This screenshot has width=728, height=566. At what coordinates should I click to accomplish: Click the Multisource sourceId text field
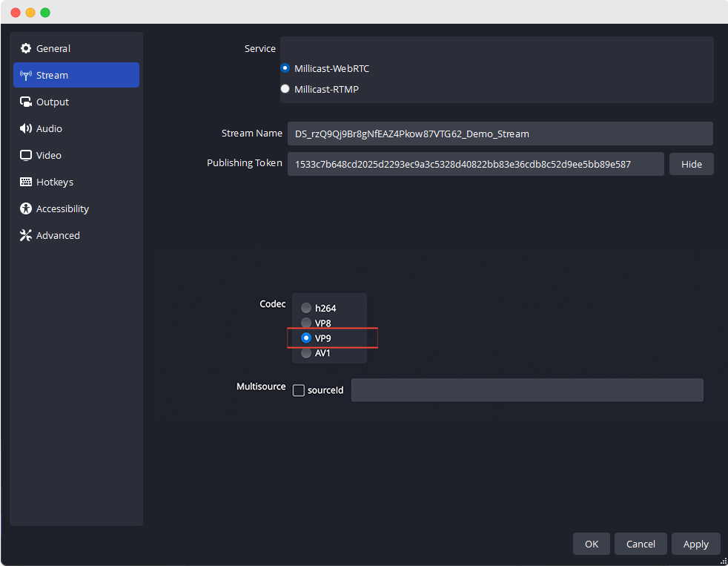(x=526, y=390)
